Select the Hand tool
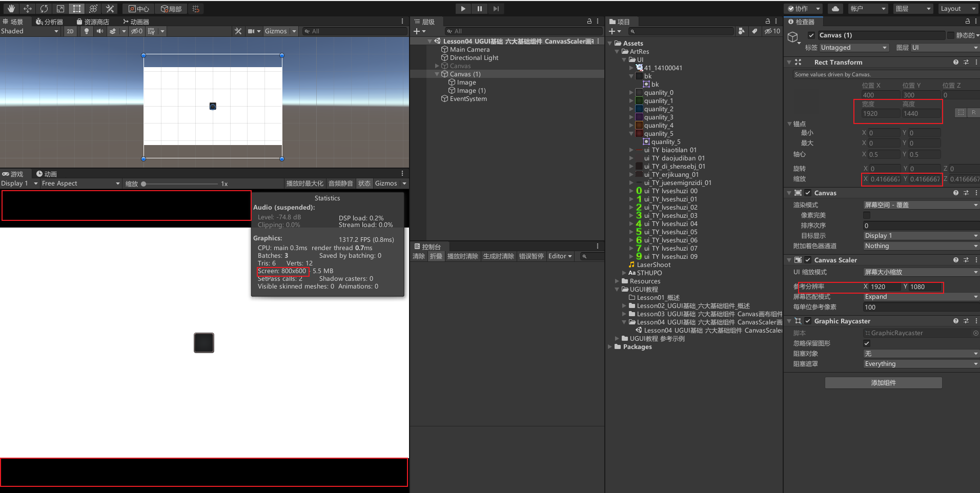Screen dimensions: 980x493 click(11, 9)
